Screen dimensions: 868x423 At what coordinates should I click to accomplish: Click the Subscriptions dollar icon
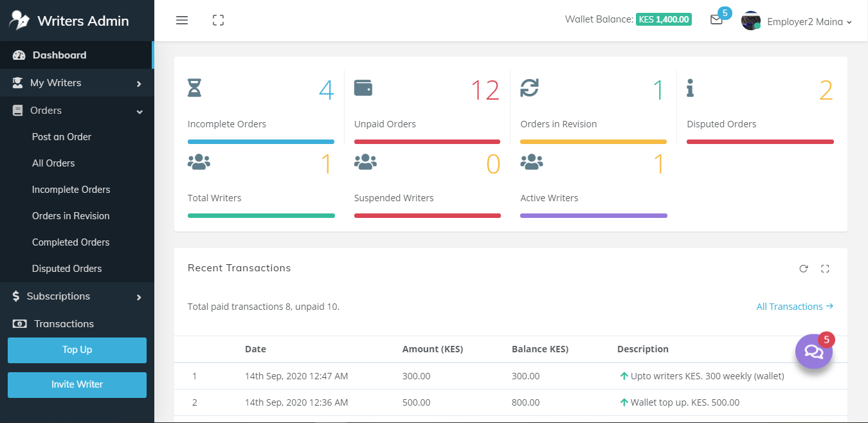click(16, 296)
